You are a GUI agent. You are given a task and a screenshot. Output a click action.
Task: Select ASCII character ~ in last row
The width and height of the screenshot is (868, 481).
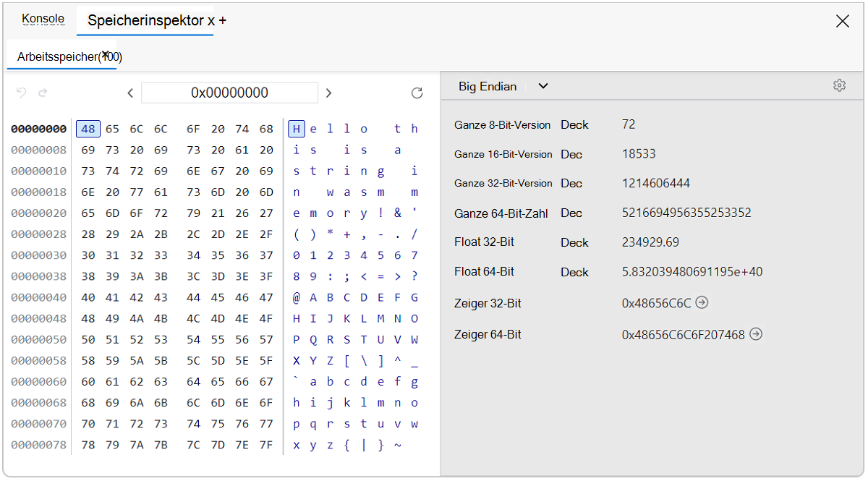397,445
